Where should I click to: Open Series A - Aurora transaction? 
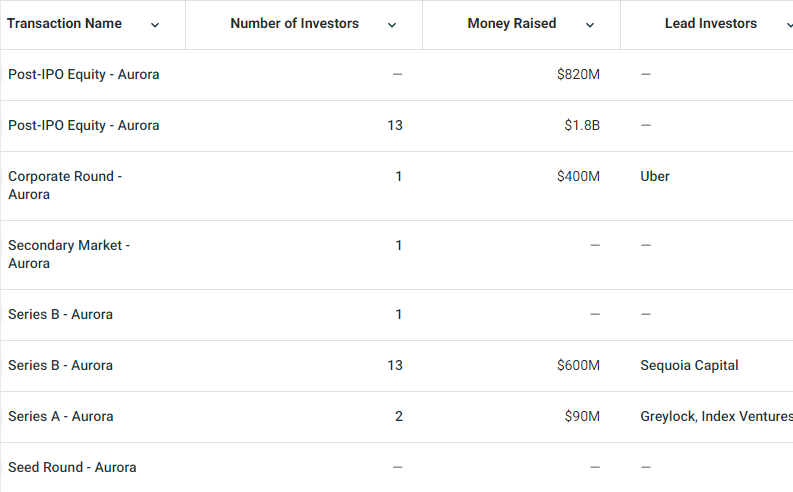pos(61,417)
